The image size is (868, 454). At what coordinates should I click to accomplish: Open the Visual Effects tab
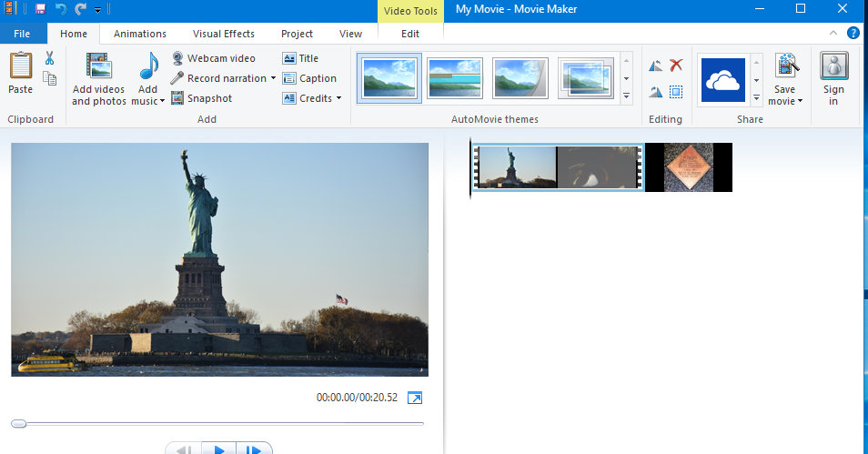pos(224,34)
